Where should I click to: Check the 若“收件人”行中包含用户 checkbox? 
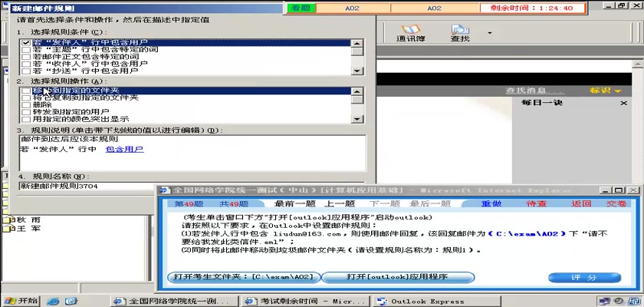coord(26,64)
